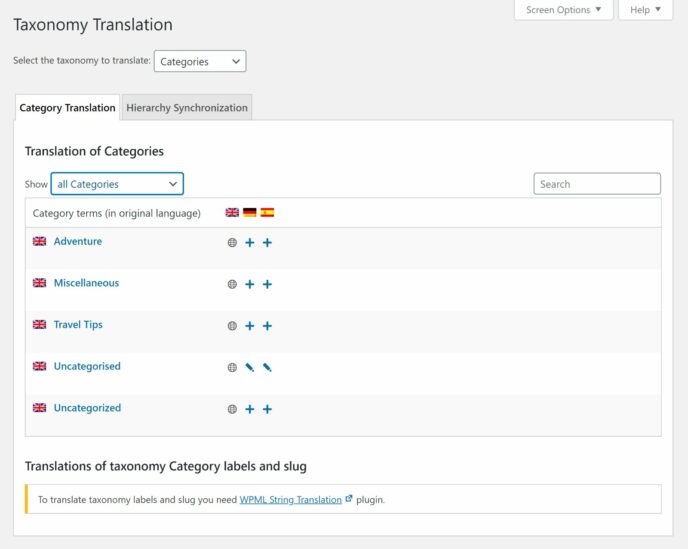The image size is (688, 549).
Task: Edit Spanish translation of Uncategorised
Action: coord(267,368)
